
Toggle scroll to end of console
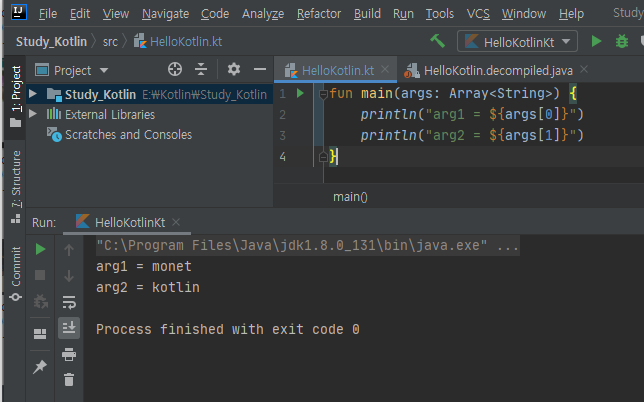69,328
